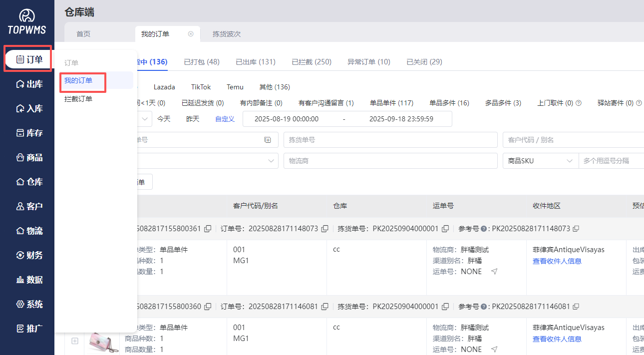
Task: Open the date type dropdown before 今天
Action: click(145, 119)
